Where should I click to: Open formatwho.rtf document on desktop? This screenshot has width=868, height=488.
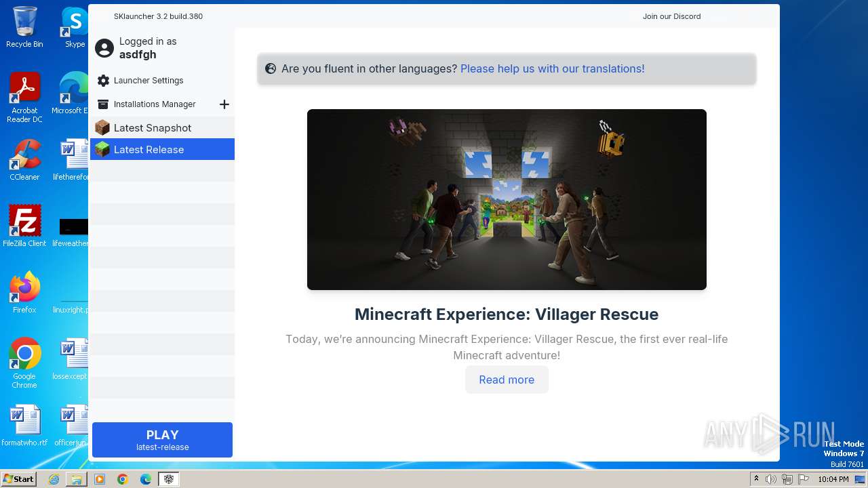tap(24, 426)
